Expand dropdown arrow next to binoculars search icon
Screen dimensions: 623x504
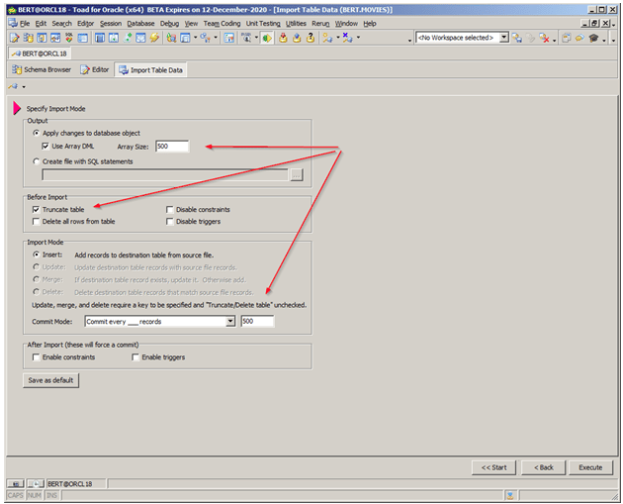tap(256, 38)
